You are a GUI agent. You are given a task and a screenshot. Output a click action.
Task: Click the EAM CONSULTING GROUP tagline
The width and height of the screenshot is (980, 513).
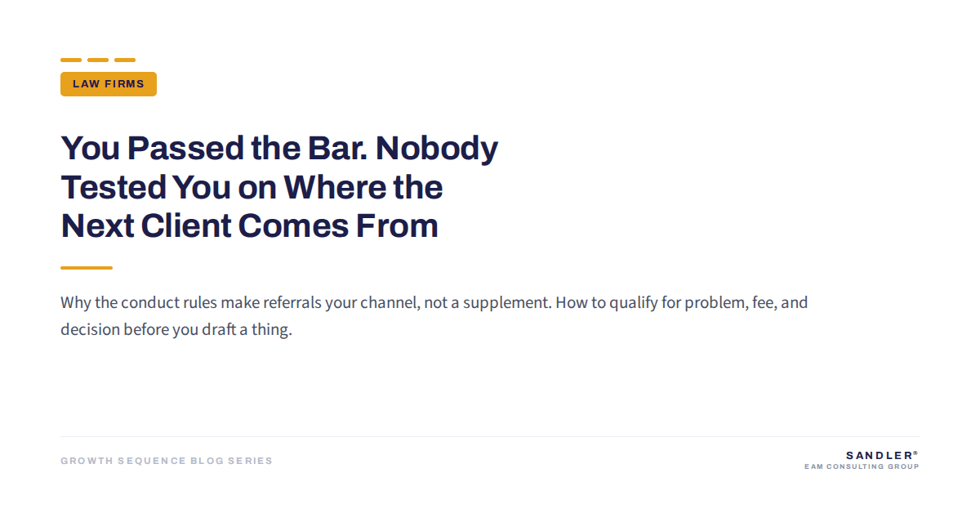(862, 467)
